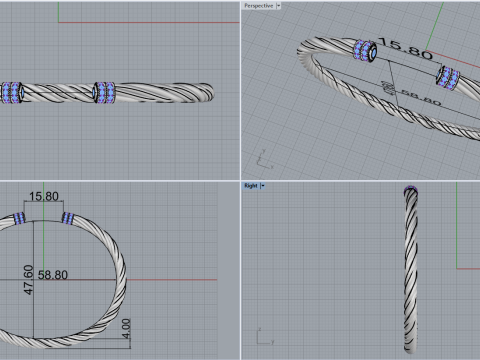Screen dimensions: 480x360
Task: Open the Right viewport dropdown arrow
Action: pos(263,186)
